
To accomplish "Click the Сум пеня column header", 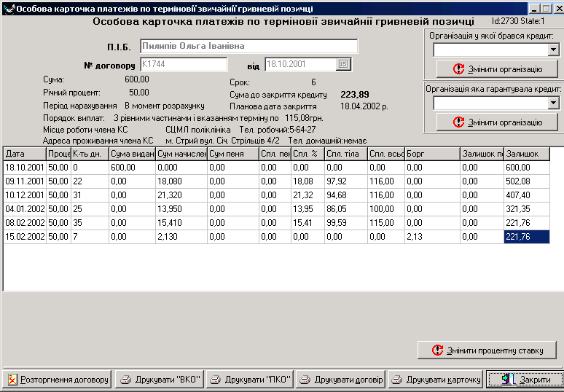I will [x=233, y=154].
